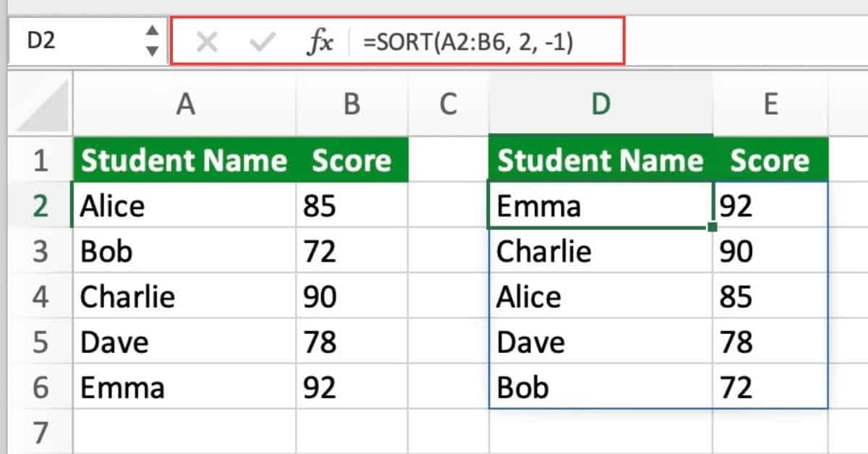Click the up arrow of the Name Box stepper
868x454 pixels.
point(152,30)
